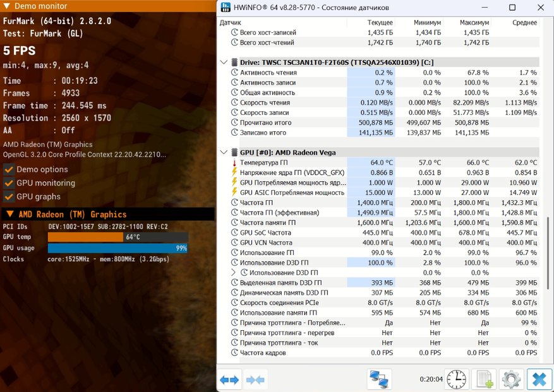Select the Причина троттлинга - Потребляе... row
This screenshot has height=392, width=554.
click(x=384, y=323)
